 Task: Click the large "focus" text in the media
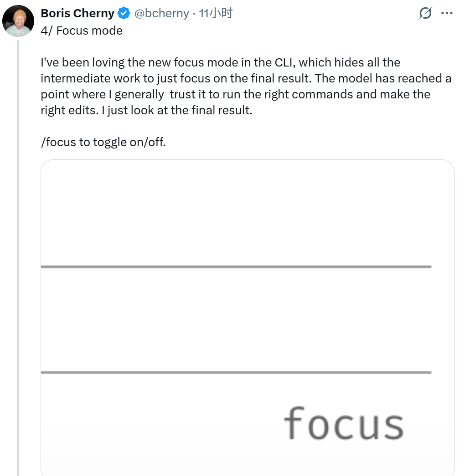coord(344,424)
